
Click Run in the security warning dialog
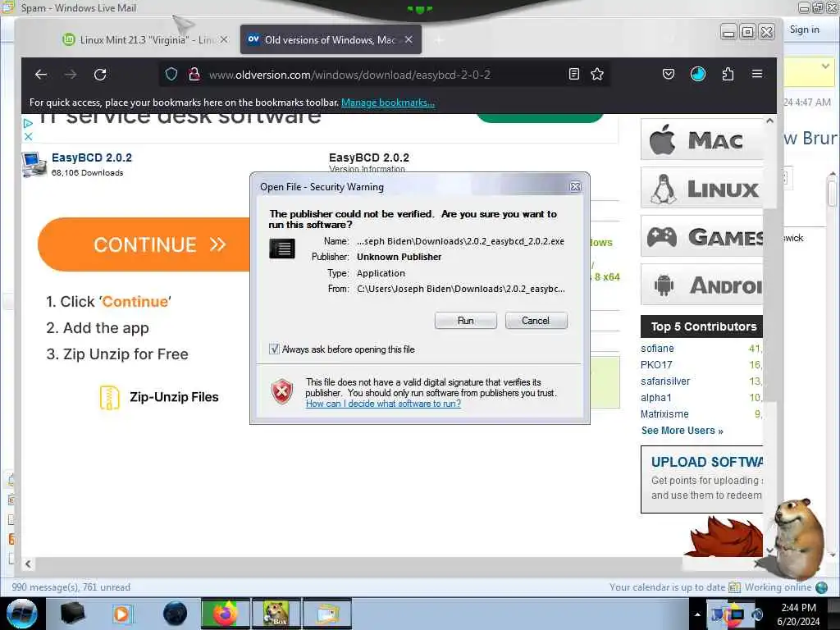pyautogui.click(x=466, y=321)
